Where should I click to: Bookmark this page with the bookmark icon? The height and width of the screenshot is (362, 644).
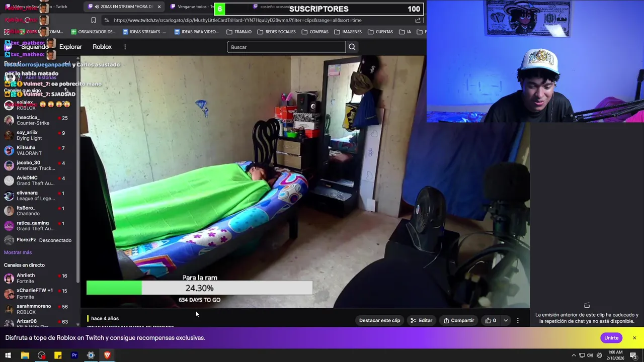(x=94, y=20)
